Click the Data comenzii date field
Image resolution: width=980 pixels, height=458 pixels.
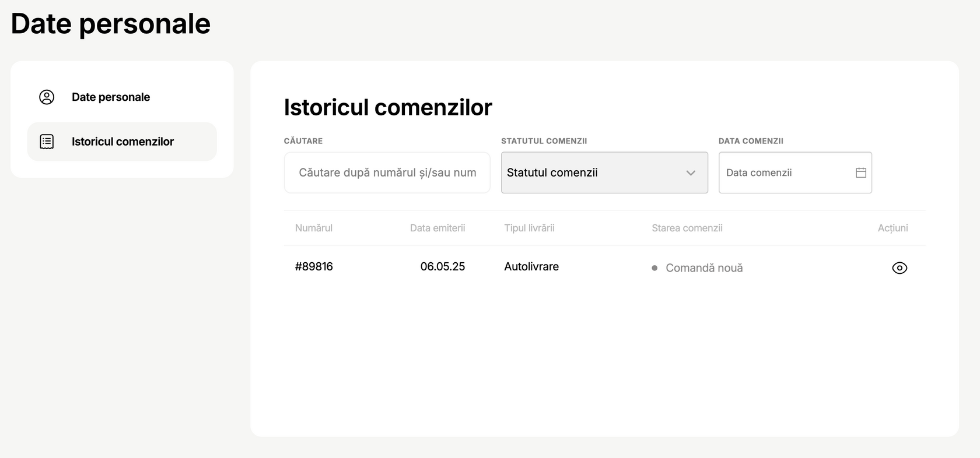795,172
